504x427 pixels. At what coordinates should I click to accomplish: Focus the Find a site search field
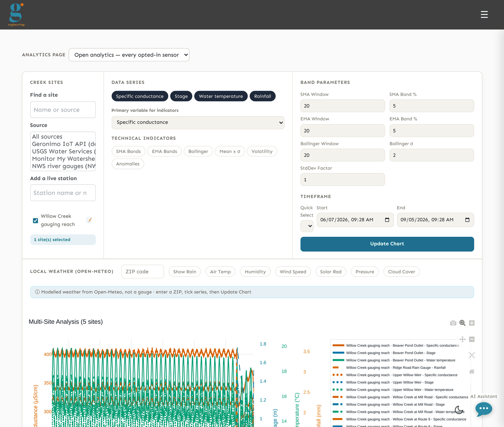[63, 110]
